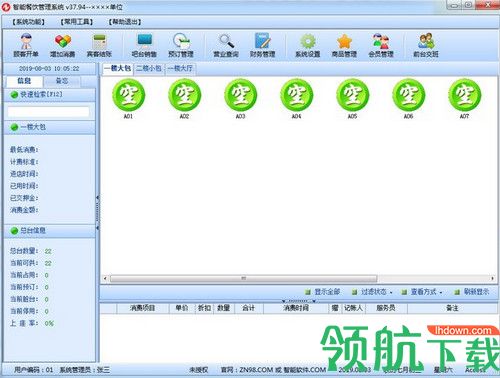Viewport: 500px width, 378px height.
Task: Open the 【常用工具】 menu
Action: click(76, 22)
